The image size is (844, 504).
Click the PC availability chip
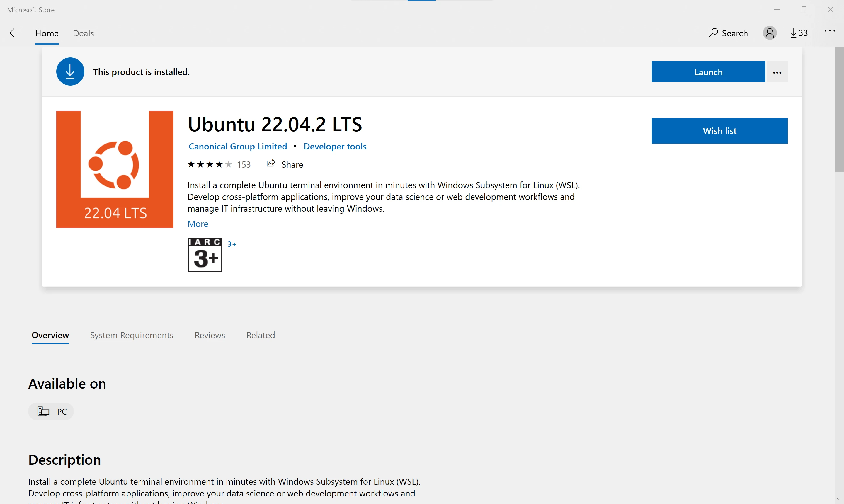pyautogui.click(x=51, y=412)
